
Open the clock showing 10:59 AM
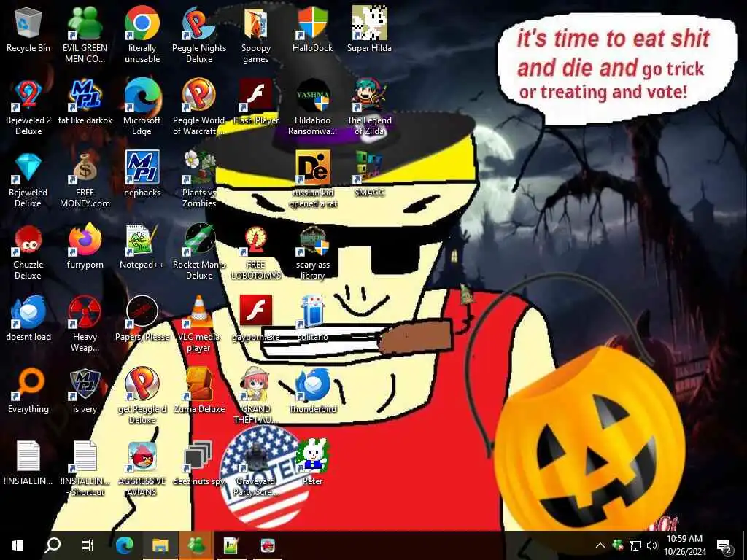pos(684,545)
